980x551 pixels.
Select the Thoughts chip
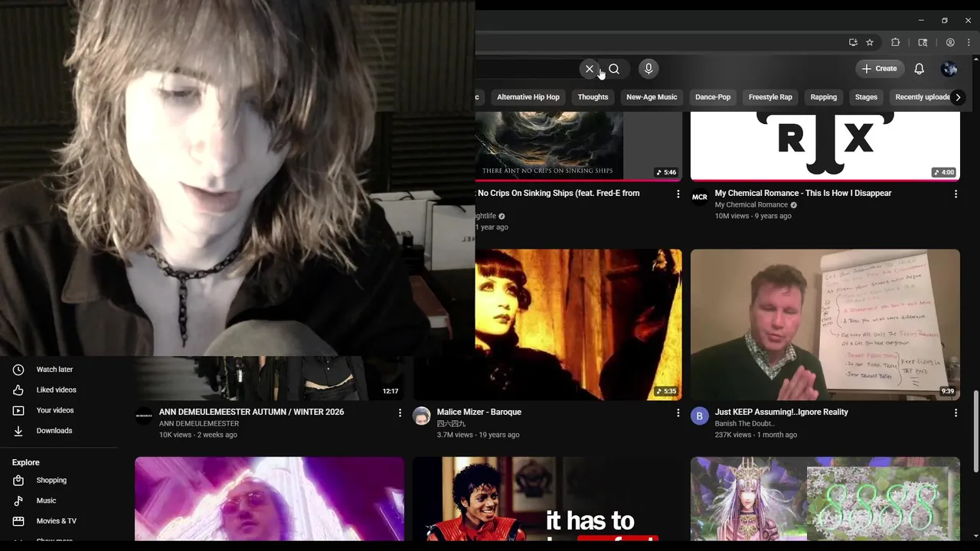click(593, 97)
